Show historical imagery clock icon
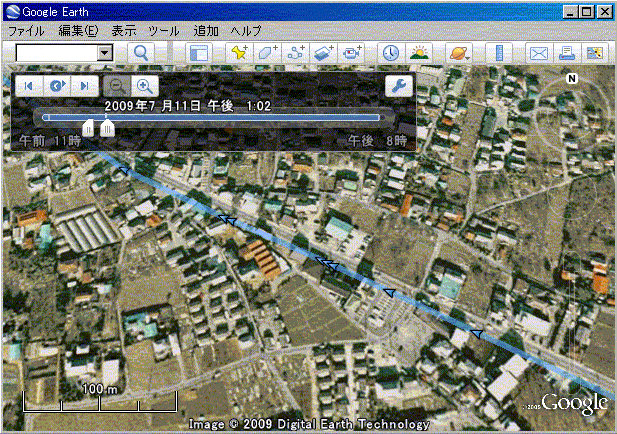The height and width of the screenshot is (434, 617). pyautogui.click(x=391, y=53)
